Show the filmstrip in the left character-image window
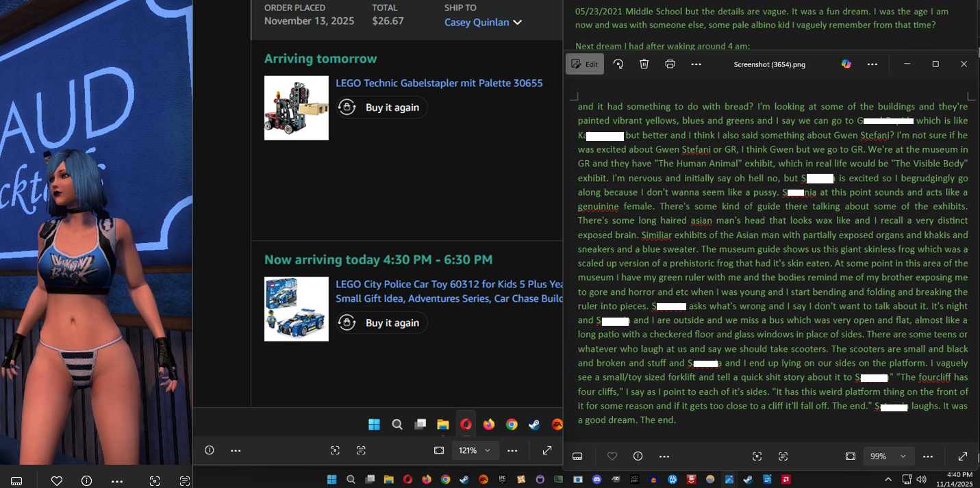This screenshot has height=488, width=980. tap(16, 481)
